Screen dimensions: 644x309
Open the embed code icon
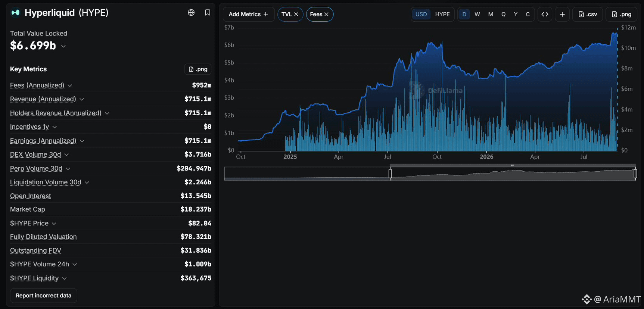pyautogui.click(x=545, y=14)
